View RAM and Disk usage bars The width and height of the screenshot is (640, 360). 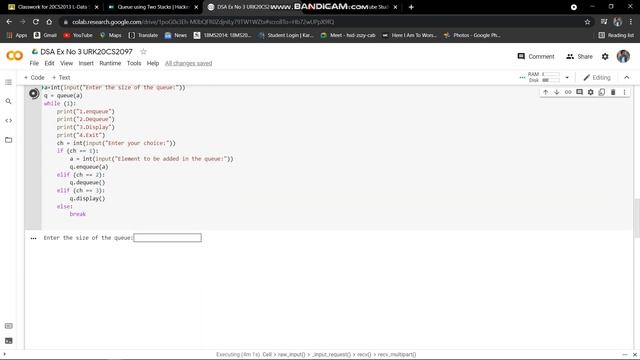(x=544, y=77)
